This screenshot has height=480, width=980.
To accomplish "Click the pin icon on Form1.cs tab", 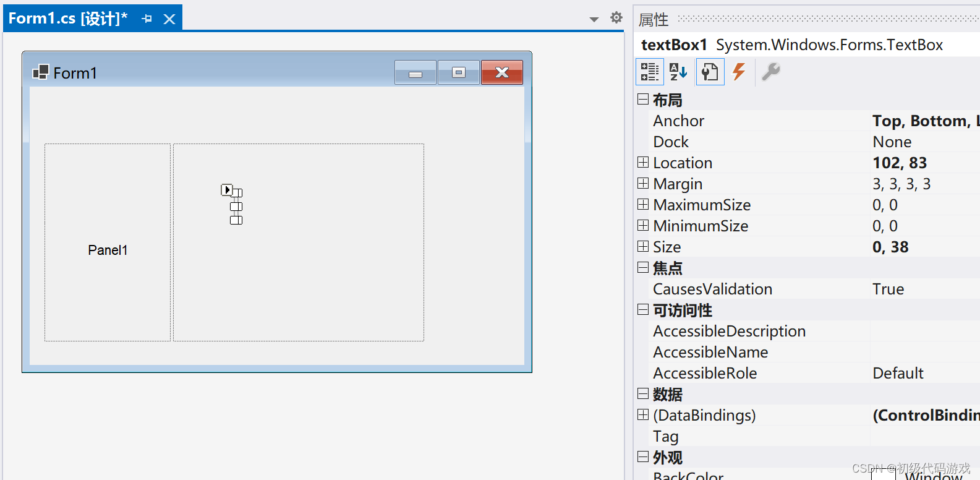I will (147, 19).
